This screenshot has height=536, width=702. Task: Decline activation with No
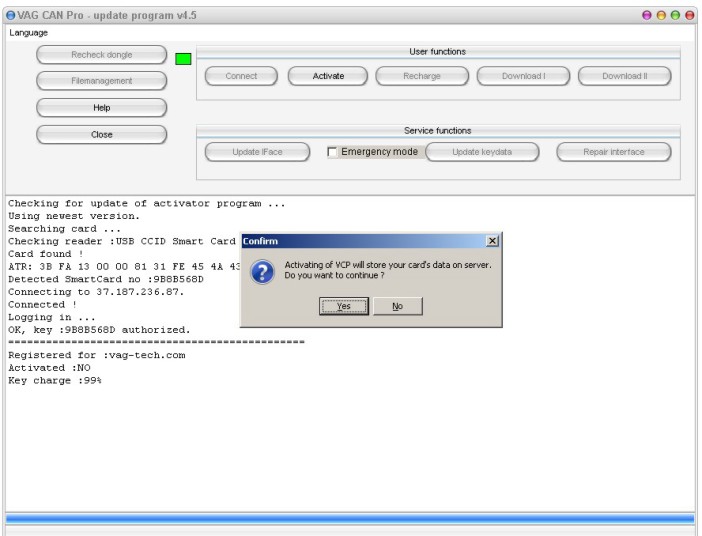click(398, 306)
